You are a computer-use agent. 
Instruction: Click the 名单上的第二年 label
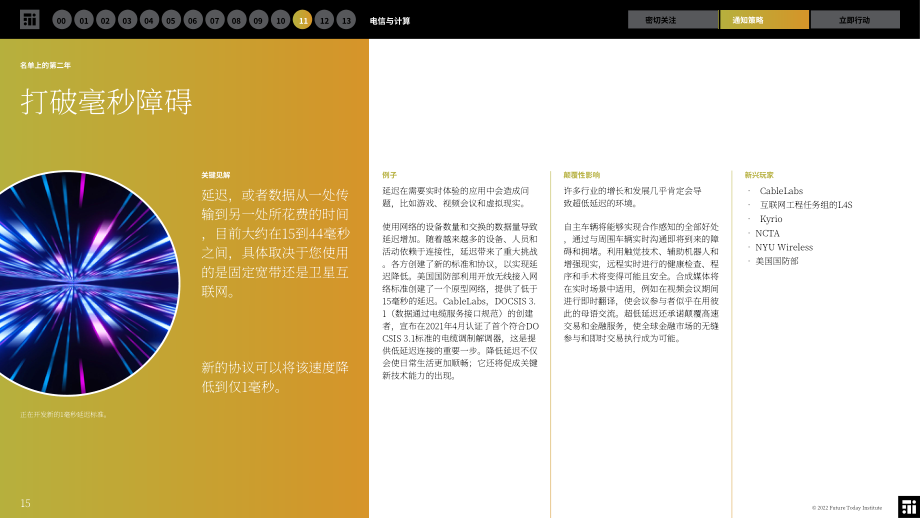(x=45, y=65)
